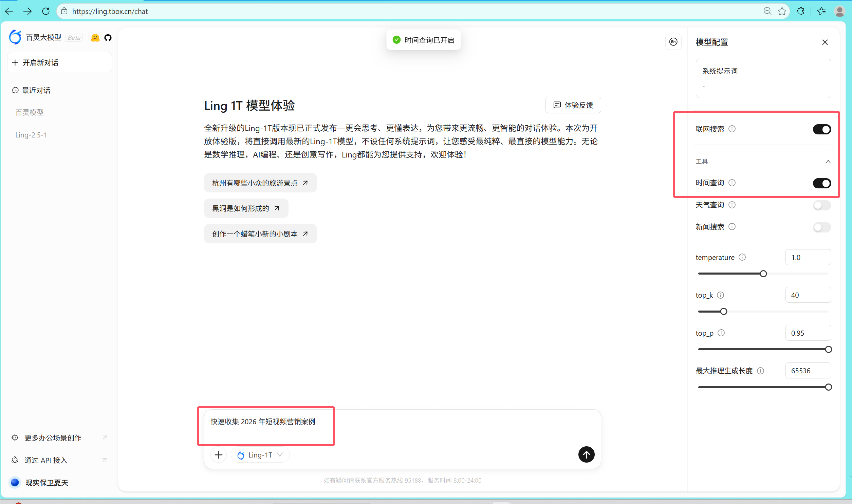The image size is (852, 504).
Task: Disable the 联网搜索 toggle
Action: (x=821, y=129)
